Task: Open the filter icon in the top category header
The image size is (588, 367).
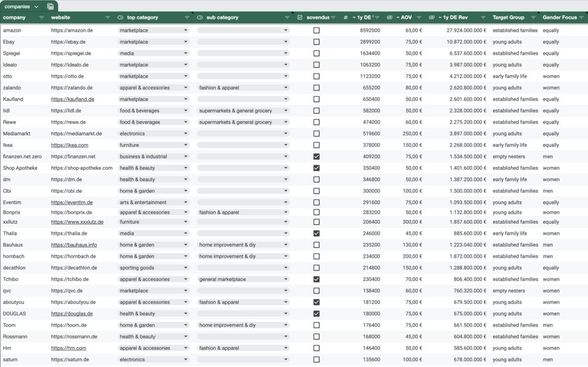Action: click(187, 18)
